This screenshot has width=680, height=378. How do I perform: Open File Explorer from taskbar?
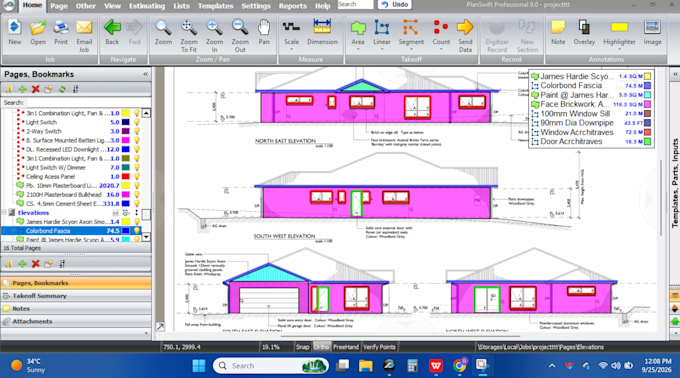(x=366, y=365)
